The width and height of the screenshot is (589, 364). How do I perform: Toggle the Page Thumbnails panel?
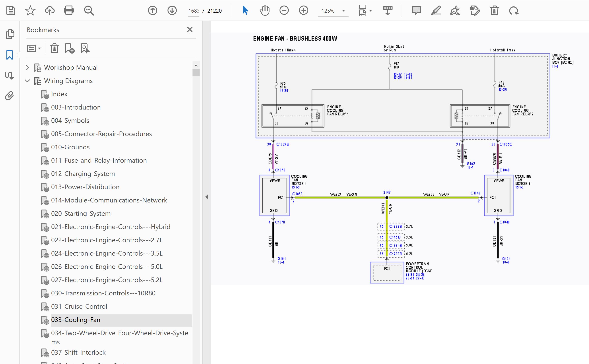tap(10, 34)
